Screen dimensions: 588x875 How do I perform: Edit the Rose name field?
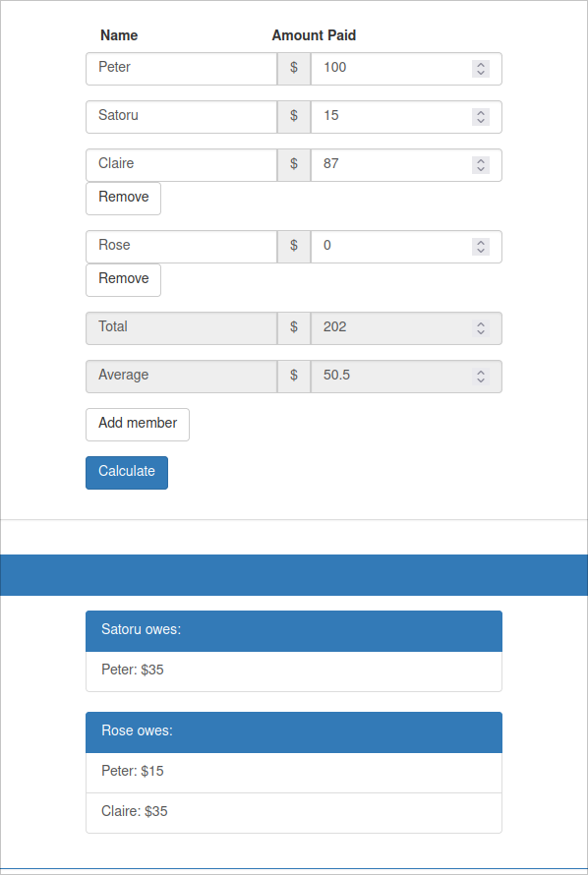tap(181, 246)
